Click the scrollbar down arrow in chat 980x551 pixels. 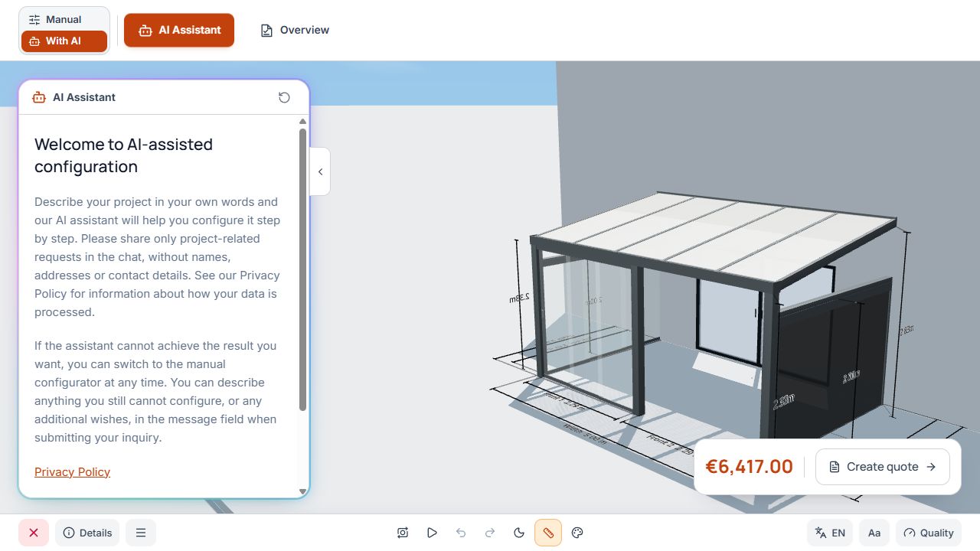point(302,491)
